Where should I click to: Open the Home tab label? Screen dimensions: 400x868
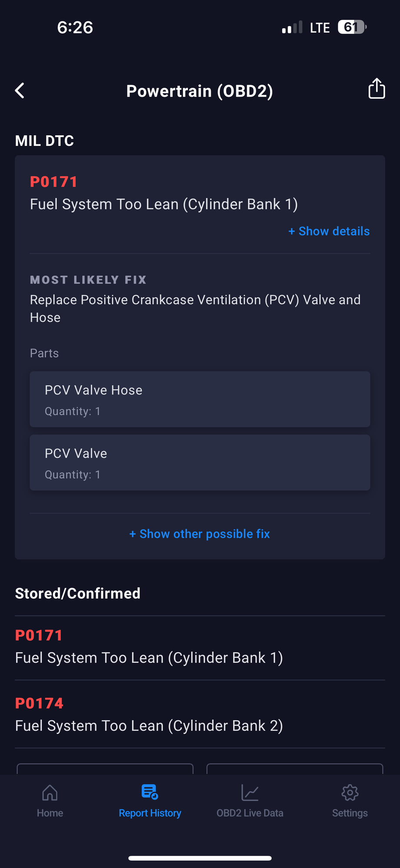50,813
